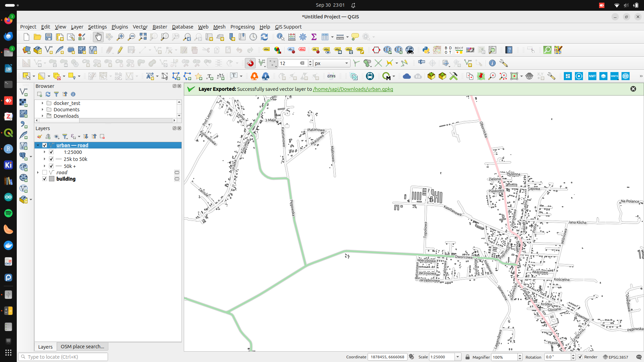Open the Processing menu
Image resolution: width=644 pixels, height=362 pixels.
coord(242,27)
